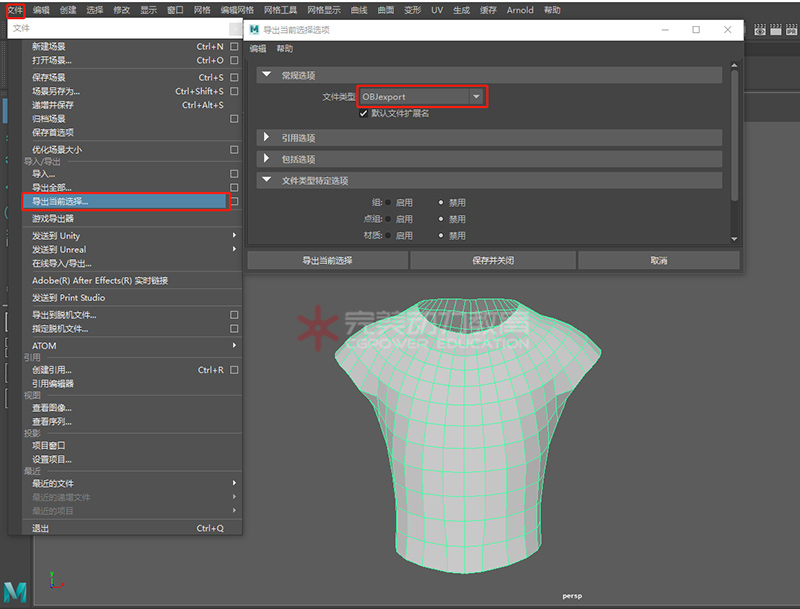Click the render view eye icon in the top-right toolbar
This screenshot has height=609, width=800.
[x=759, y=31]
